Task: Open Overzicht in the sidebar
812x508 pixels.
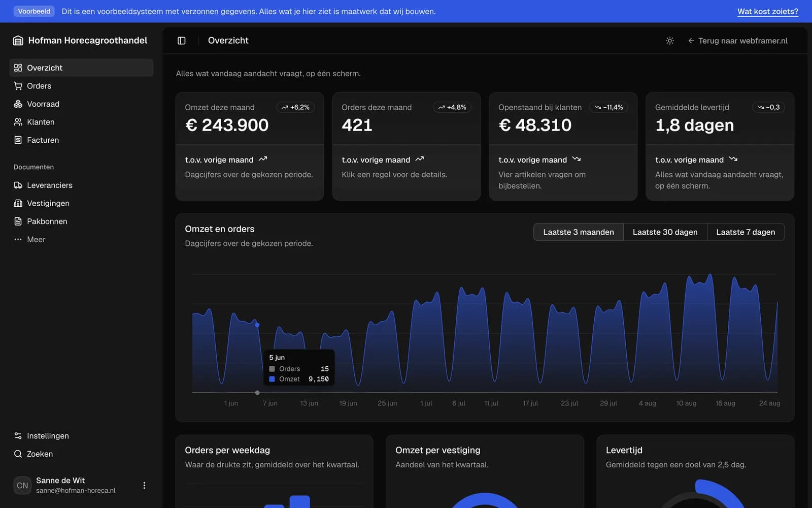Action: point(81,68)
